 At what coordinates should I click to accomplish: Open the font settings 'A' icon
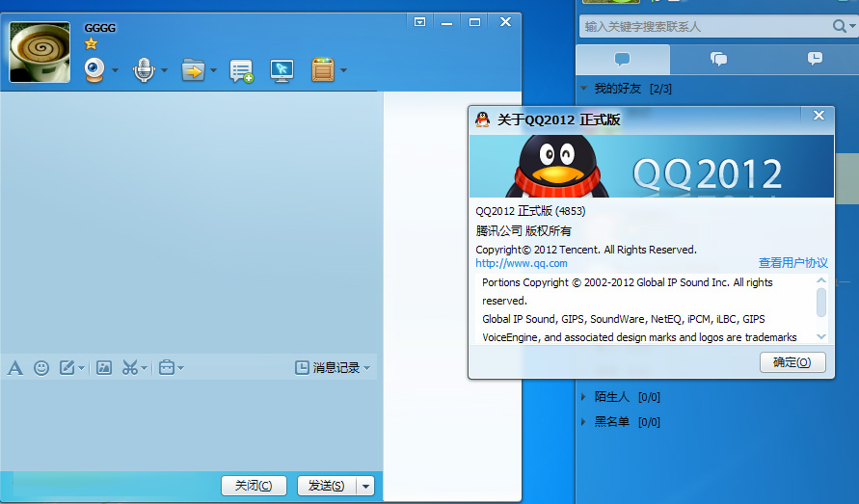click(x=14, y=367)
